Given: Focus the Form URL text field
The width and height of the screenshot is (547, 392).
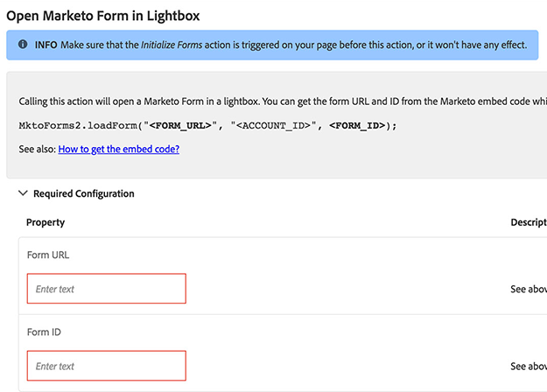Looking at the screenshot, I should click(107, 289).
